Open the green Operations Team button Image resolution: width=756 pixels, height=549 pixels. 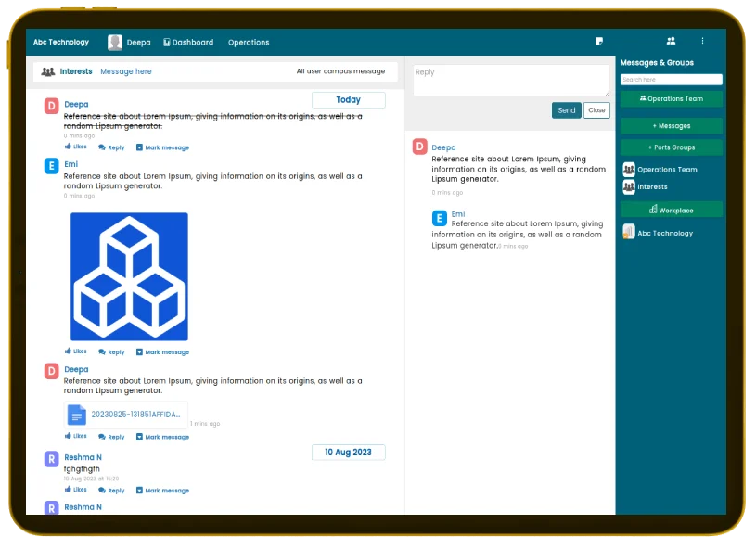672,99
